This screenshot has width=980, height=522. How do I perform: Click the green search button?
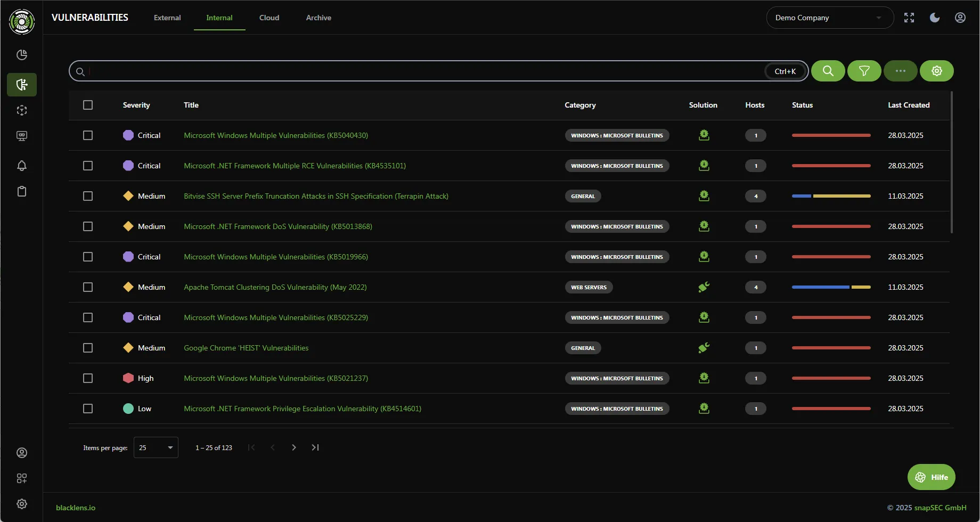pyautogui.click(x=828, y=71)
